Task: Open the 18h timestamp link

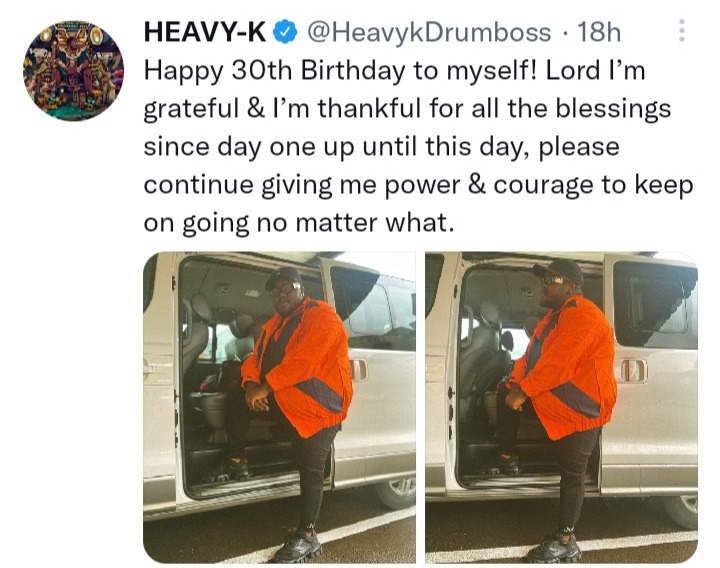Action: coord(599,32)
